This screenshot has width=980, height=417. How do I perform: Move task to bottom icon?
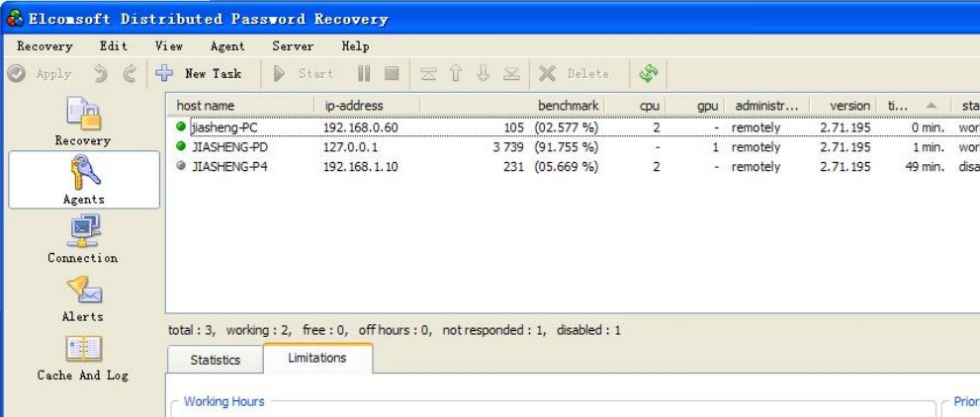(x=511, y=74)
